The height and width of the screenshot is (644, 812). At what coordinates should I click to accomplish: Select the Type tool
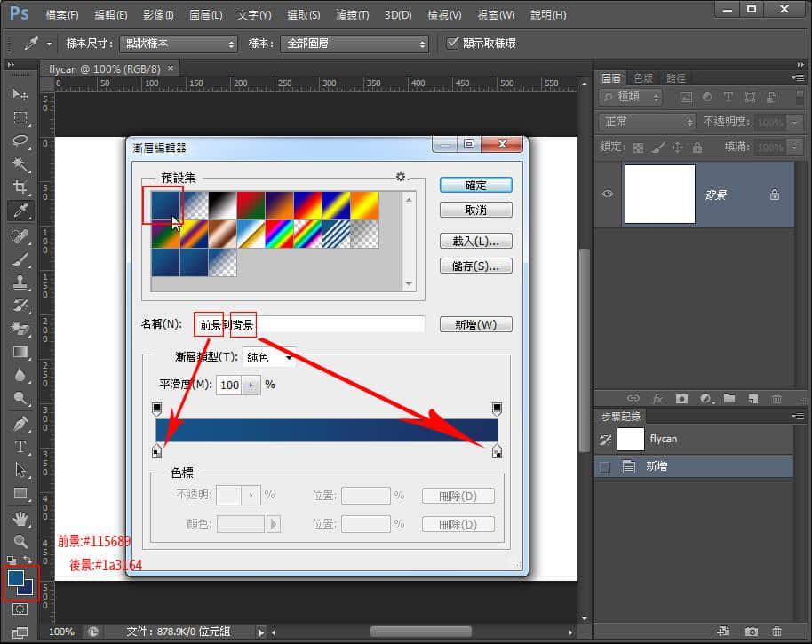click(20, 446)
